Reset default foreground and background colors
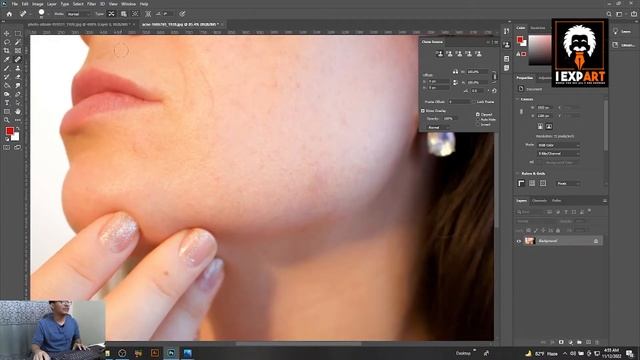This screenshot has width=640, height=360. pyautogui.click(x=7, y=139)
